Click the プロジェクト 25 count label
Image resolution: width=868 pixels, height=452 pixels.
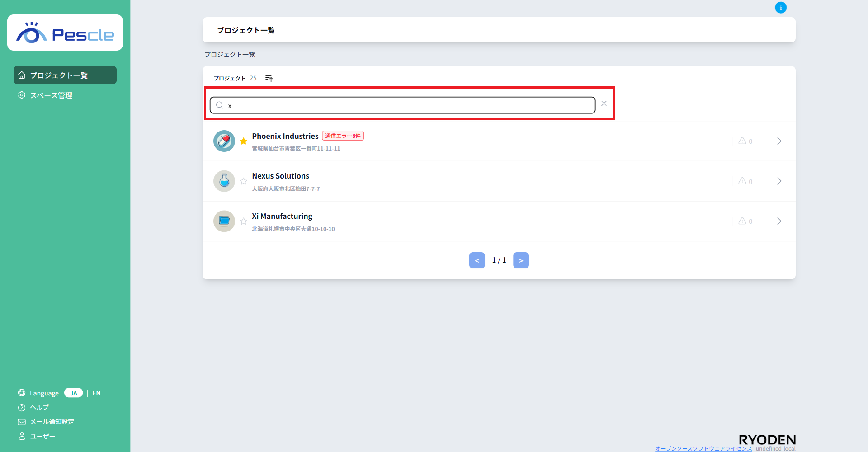click(x=235, y=79)
